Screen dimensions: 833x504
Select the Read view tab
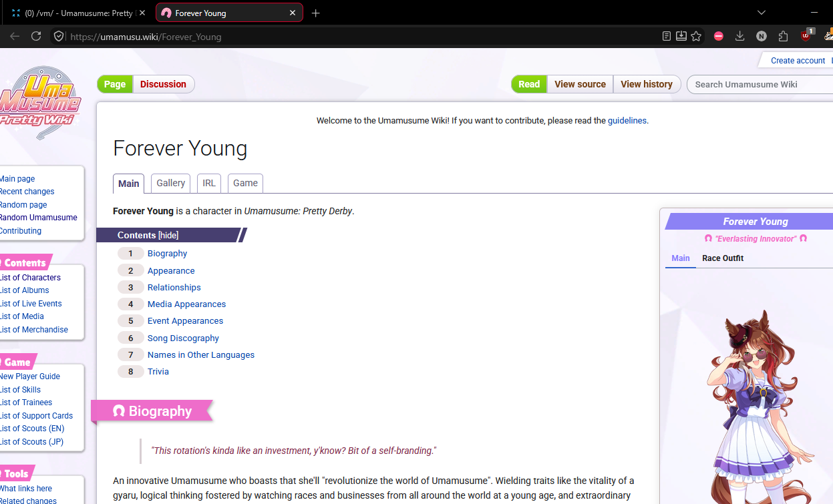point(529,84)
